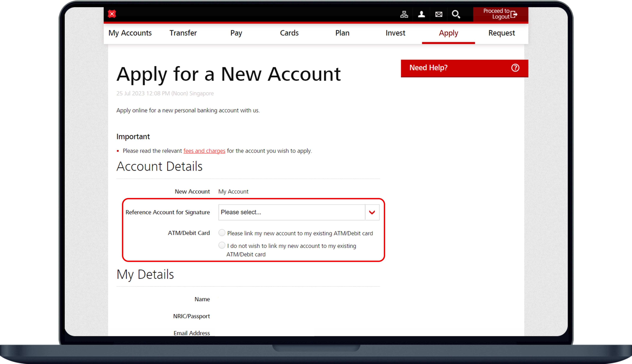This screenshot has height=364, width=632.
Task: Click the question mark help icon
Action: click(x=515, y=68)
